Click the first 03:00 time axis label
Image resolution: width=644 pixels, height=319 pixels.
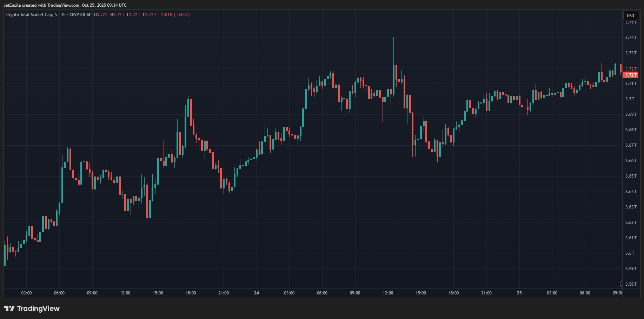(x=26, y=293)
